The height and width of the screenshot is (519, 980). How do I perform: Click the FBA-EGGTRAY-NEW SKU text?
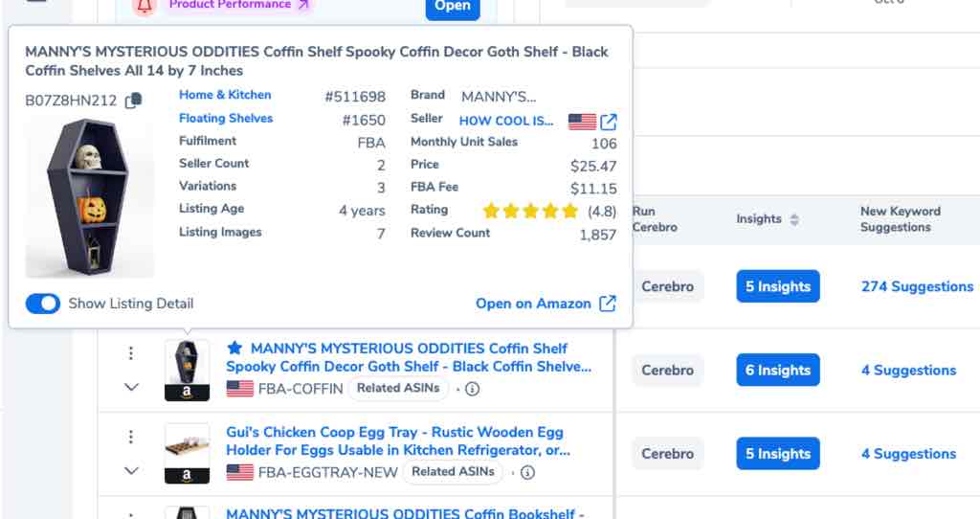(x=328, y=472)
